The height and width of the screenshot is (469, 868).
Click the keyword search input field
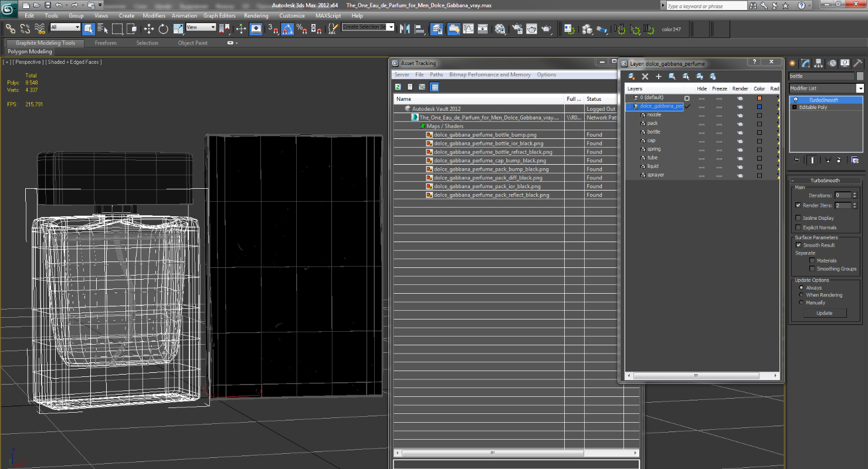point(706,6)
